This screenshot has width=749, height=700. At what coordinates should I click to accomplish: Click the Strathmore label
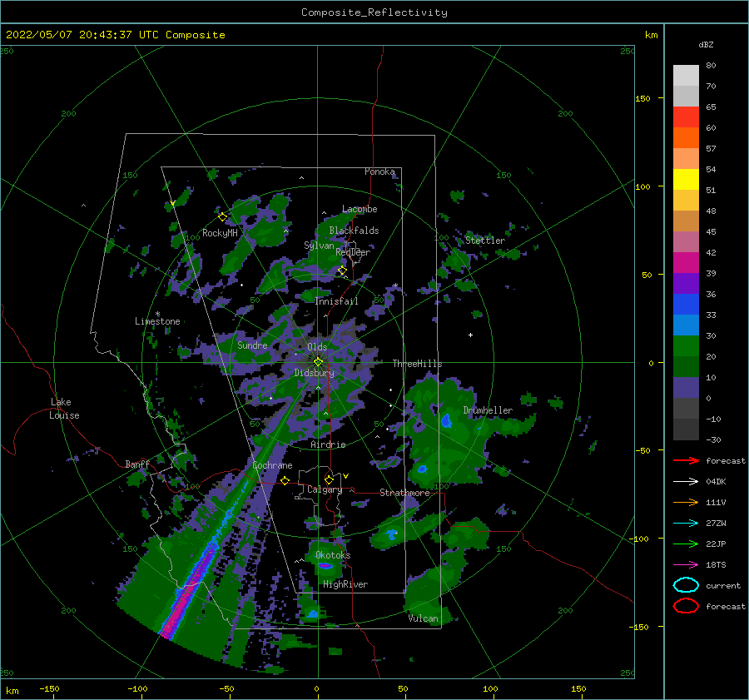click(404, 493)
